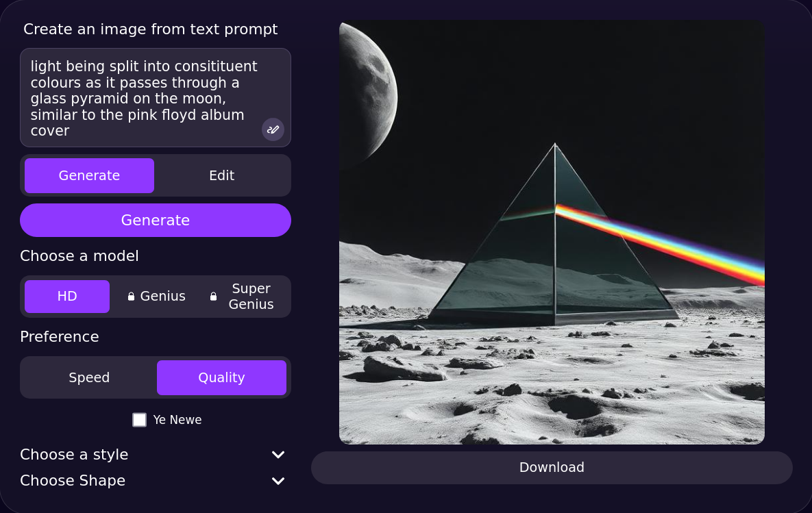Switch to the Edit tab
The width and height of the screenshot is (812, 513).
(x=221, y=175)
